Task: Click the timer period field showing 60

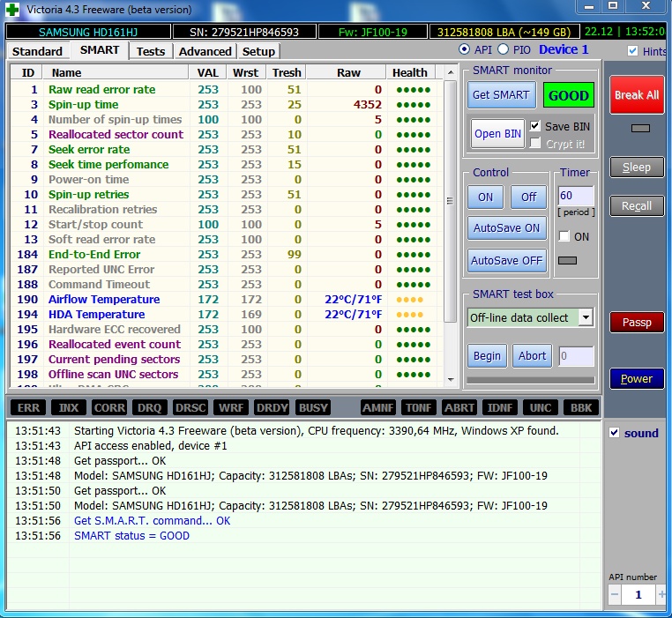Action: click(576, 196)
